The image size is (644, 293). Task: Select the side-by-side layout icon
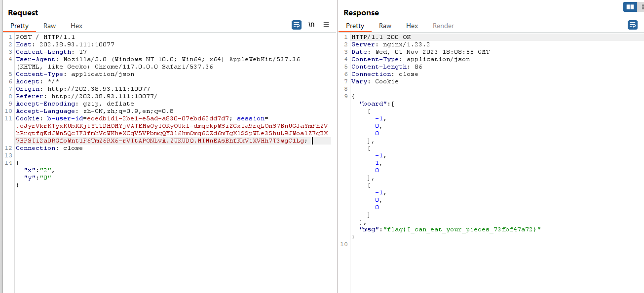(629, 7)
